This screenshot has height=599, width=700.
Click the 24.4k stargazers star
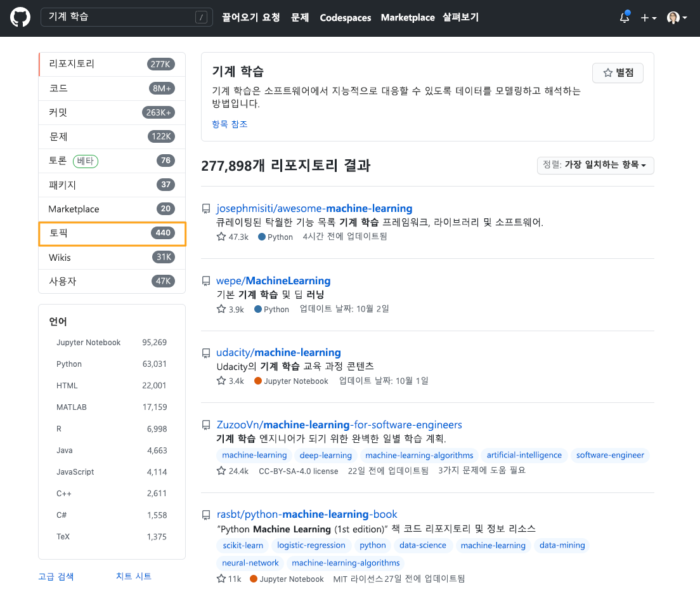click(221, 470)
